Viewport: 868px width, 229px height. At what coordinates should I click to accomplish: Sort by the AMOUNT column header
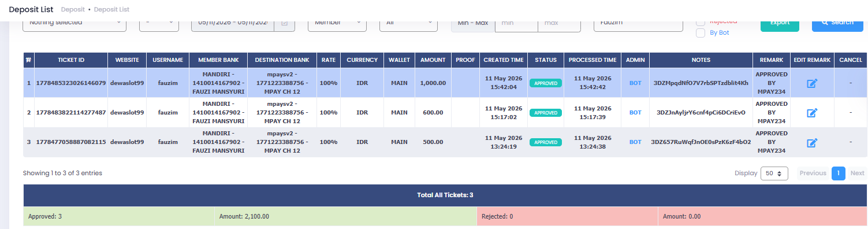433,60
